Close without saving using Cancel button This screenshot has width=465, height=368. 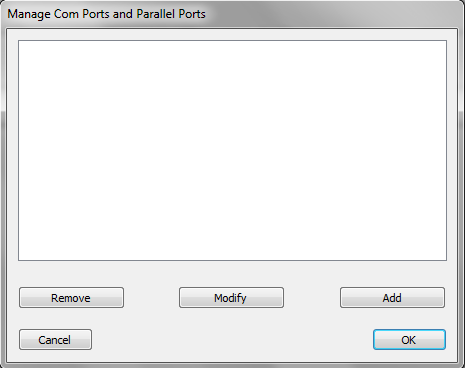[x=55, y=339]
